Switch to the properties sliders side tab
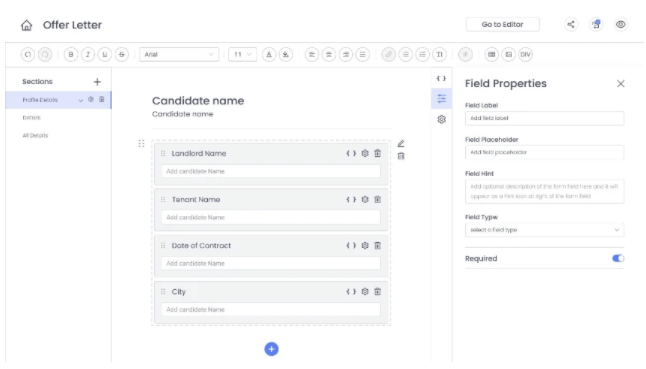The width and height of the screenshot is (646, 369). click(x=441, y=99)
